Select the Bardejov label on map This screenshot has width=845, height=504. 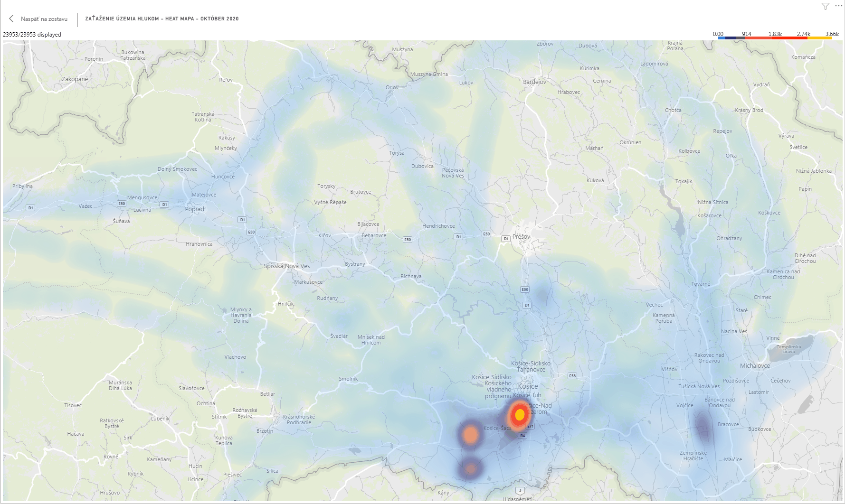(534, 82)
